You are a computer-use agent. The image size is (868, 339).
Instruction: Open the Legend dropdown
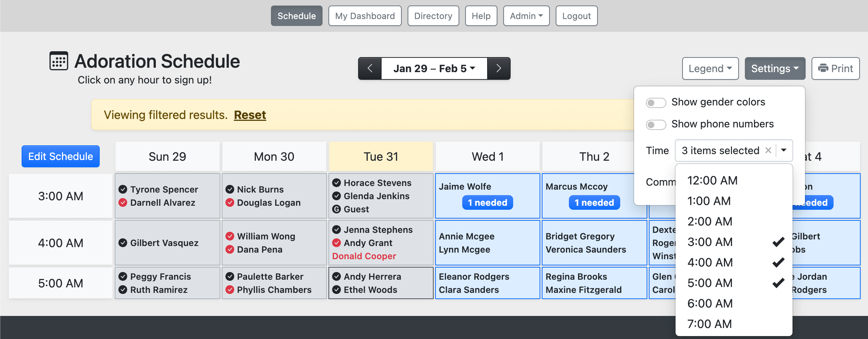710,68
